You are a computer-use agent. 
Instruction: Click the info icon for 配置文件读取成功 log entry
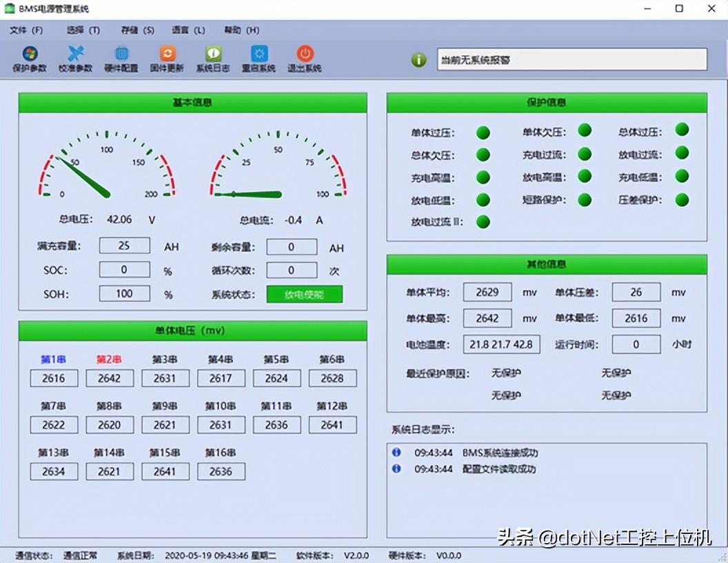coord(396,468)
